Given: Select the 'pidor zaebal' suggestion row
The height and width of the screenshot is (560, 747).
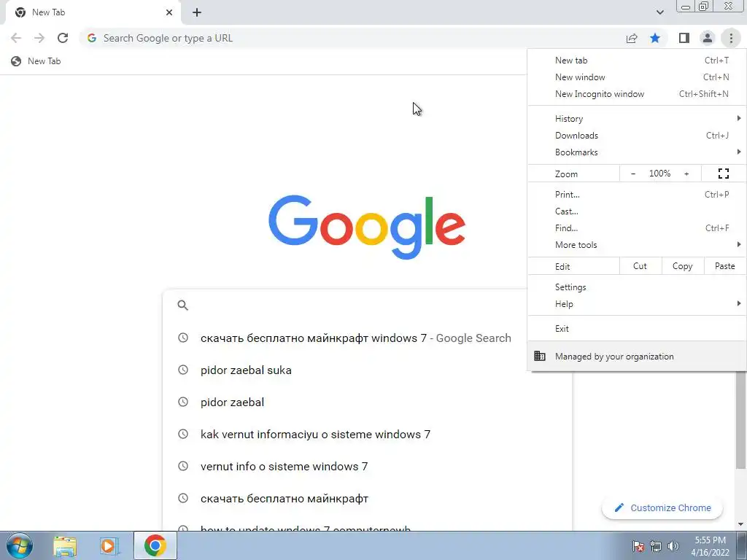Looking at the screenshot, I should 367,402.
